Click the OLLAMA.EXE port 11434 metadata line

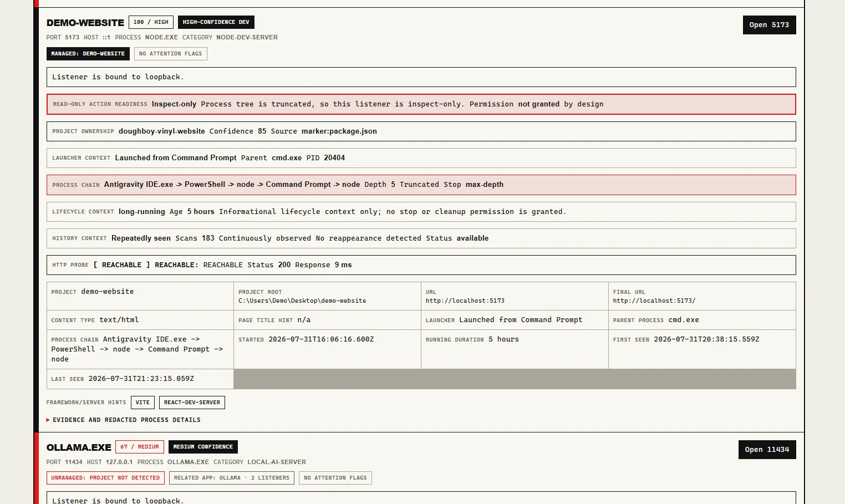(x=176, y=462)
